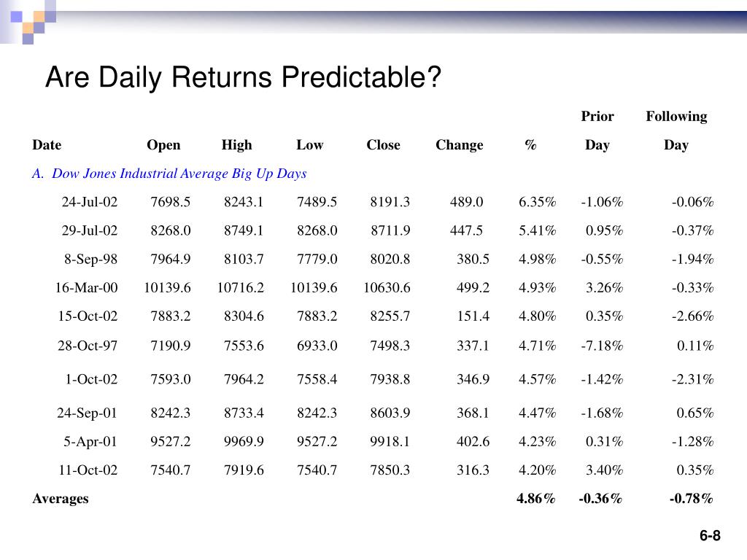The width and height of the screenshot is (747, 560).
Task: Click the 'Averages' row label
Action: click(x=61, y=499)
